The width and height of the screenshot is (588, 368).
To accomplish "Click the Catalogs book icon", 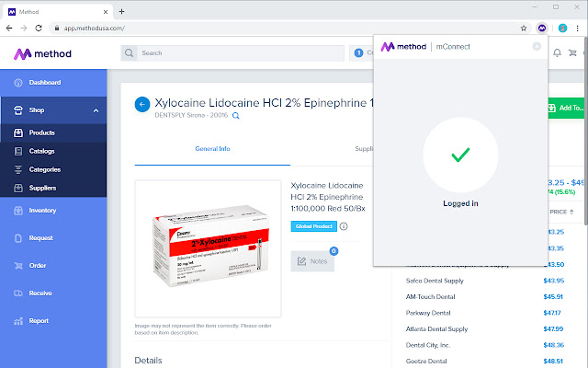I will click(x=18, y=151).
